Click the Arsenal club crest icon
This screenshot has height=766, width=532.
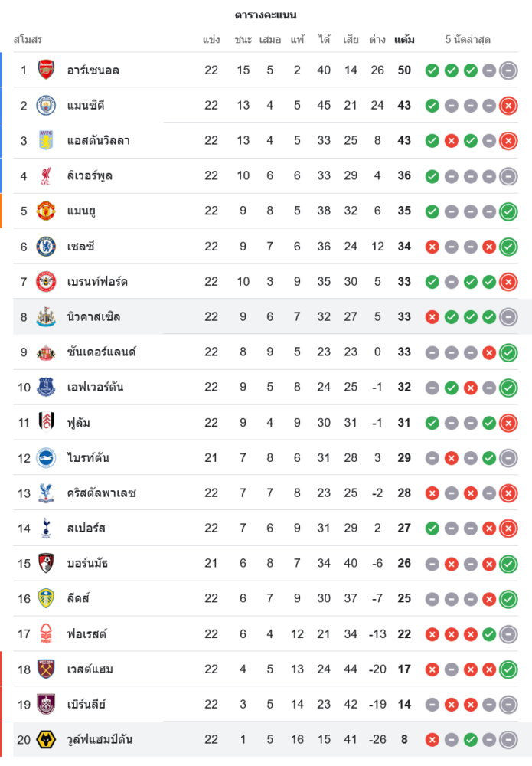[46, 70]
